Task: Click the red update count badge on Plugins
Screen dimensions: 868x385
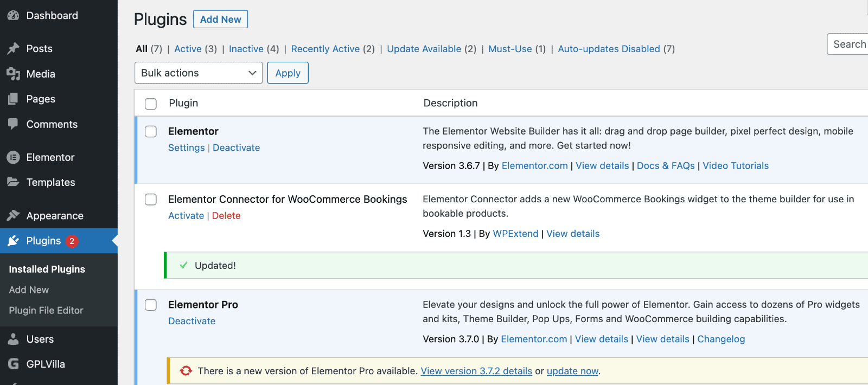Action: tap(72, 241)
